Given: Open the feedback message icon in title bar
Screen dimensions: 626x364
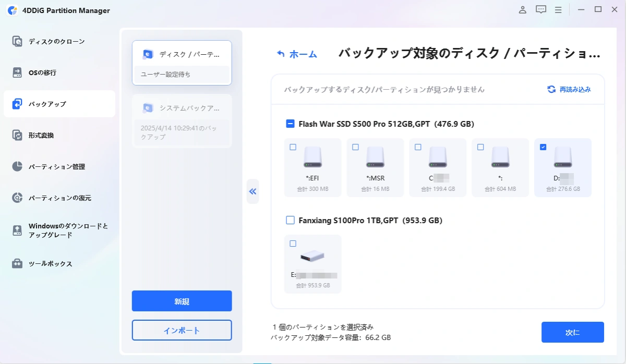Looking at the screenshot, I should click(541, 9).
